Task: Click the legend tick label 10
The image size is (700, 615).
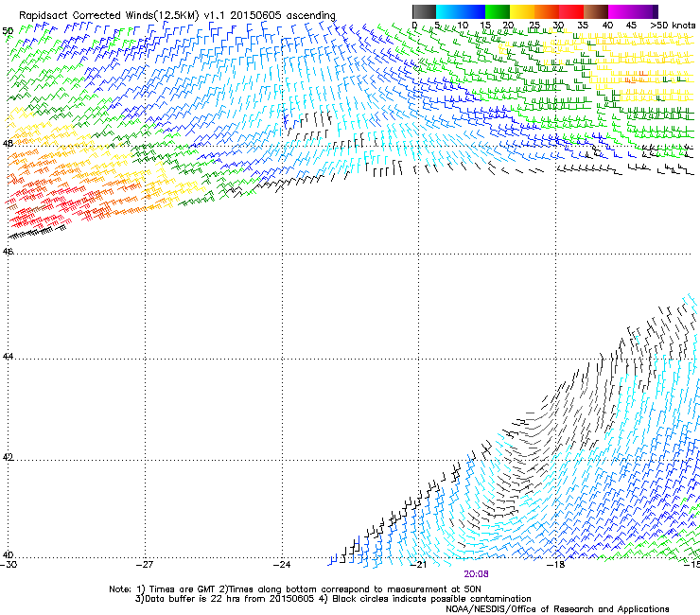Action: tap(463, 25)
